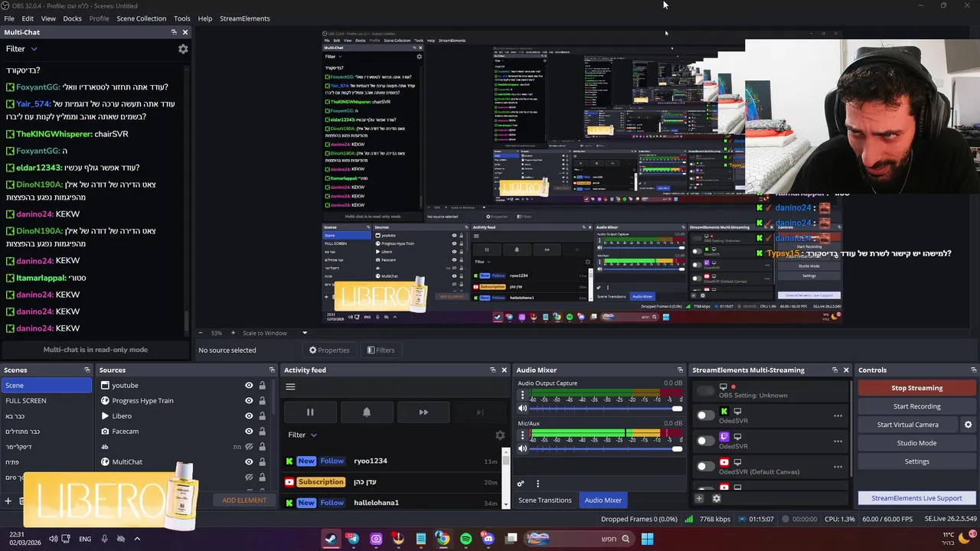Viewport: 980px width, 551px height.
Task: Open Kick OdedSVR more options
Action: click(x=838, y=416)
